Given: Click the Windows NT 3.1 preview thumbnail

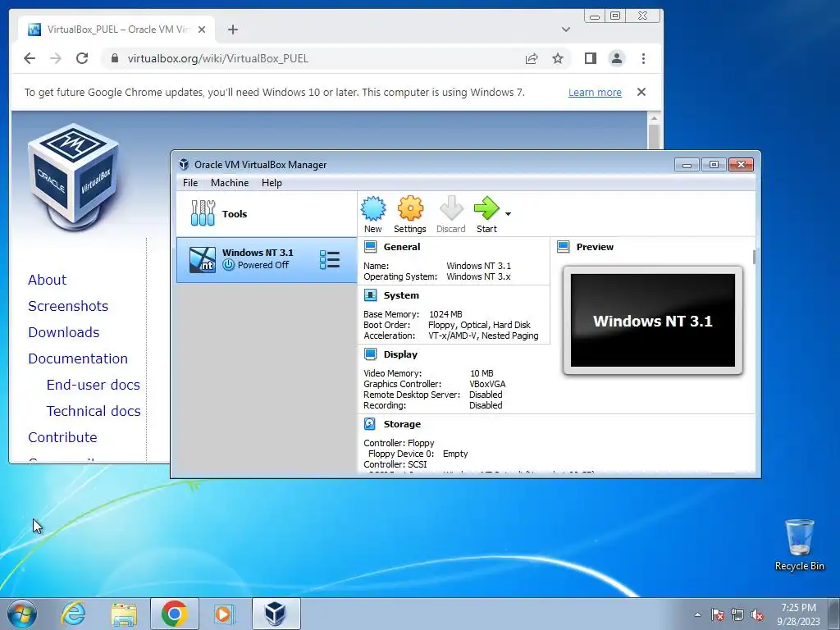Looking at the screenshot, I should (652, 321).
